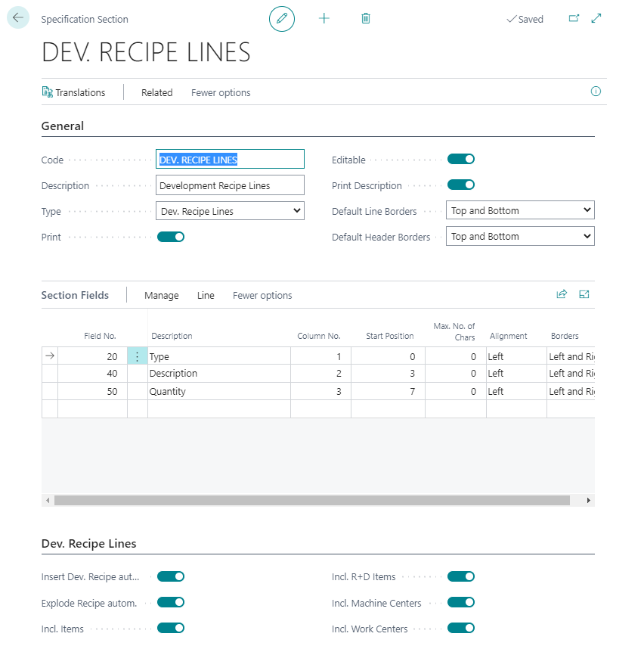Select row arrow indicator for Type row
This screenshot has height=649, width=644.
click(50, 356)
